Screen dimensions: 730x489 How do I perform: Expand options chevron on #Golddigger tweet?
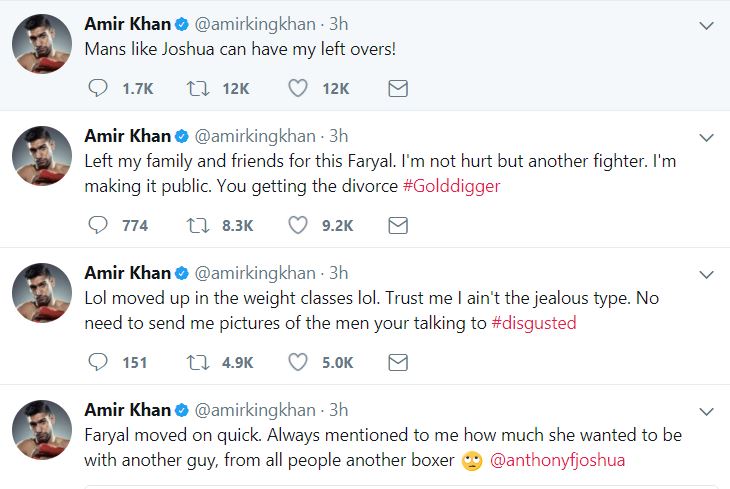tap(706, 137)
